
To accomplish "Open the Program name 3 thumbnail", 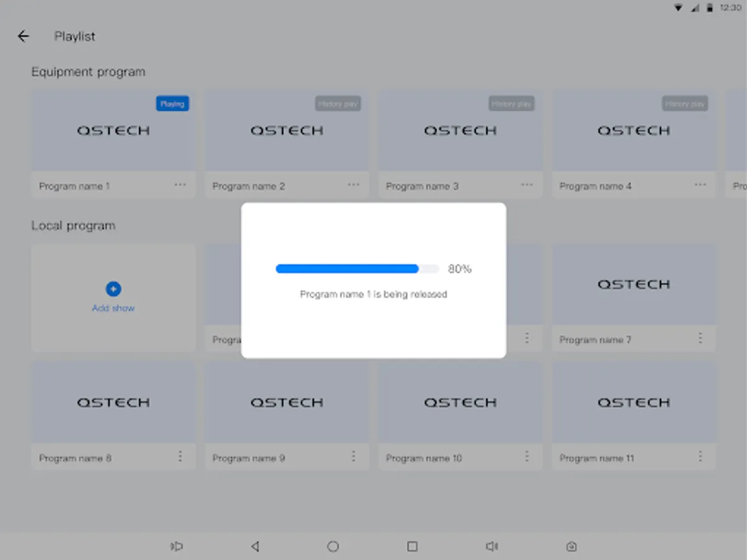I will pos(461,131).
